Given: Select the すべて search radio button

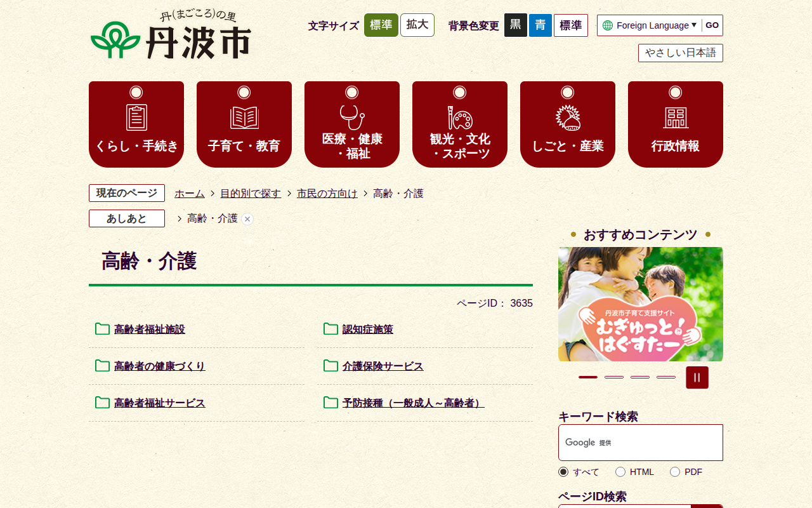Looking at the screenshot, I should pyautogui.click(x=563, y=472).
